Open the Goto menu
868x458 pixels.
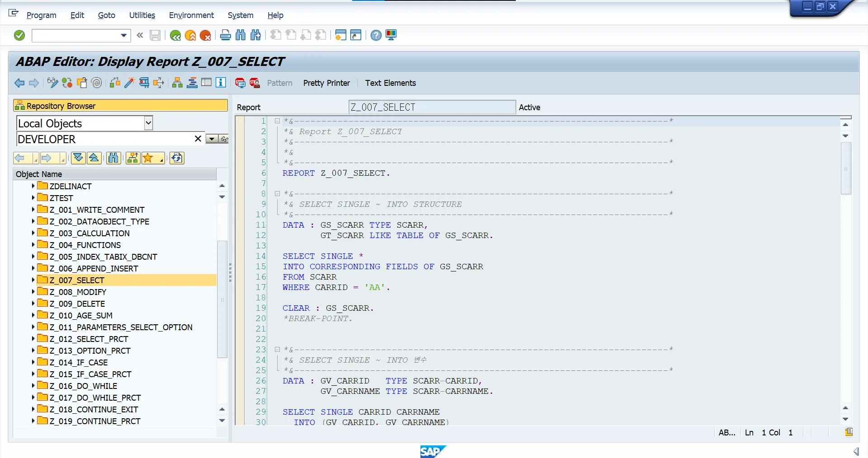tap(106, 15)
